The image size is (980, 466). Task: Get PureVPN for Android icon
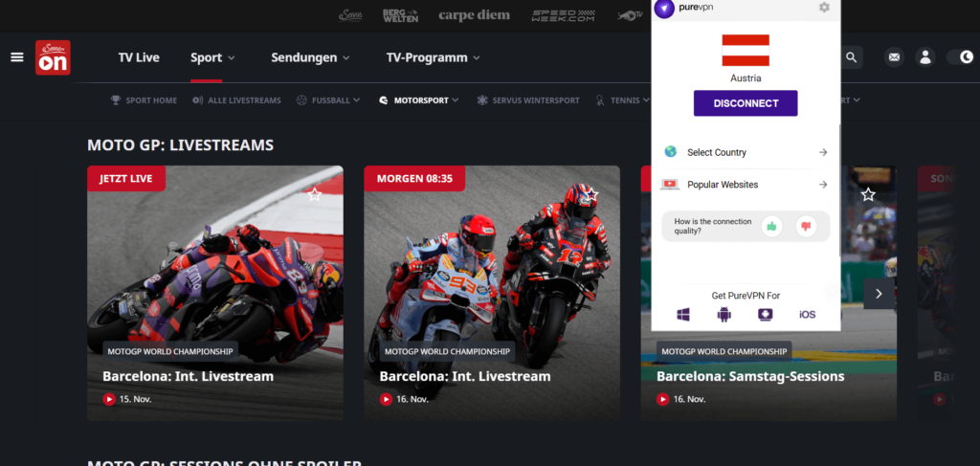[724, 315]
